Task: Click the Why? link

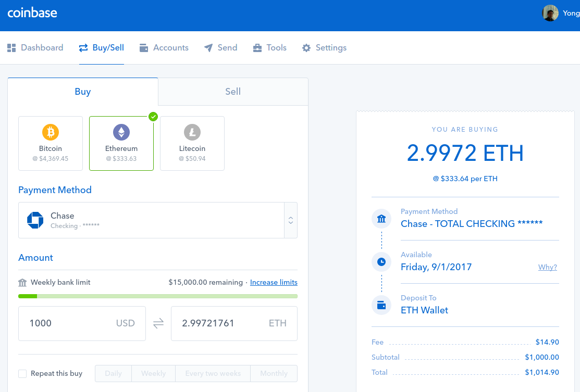Action: pyautogui.click(x=548, y=267)
